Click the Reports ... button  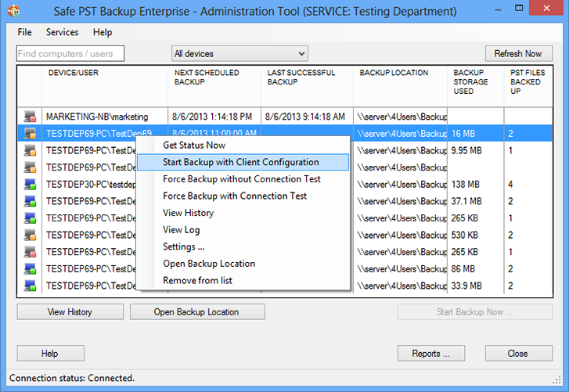pyautogui.click(x=431, y=353)
